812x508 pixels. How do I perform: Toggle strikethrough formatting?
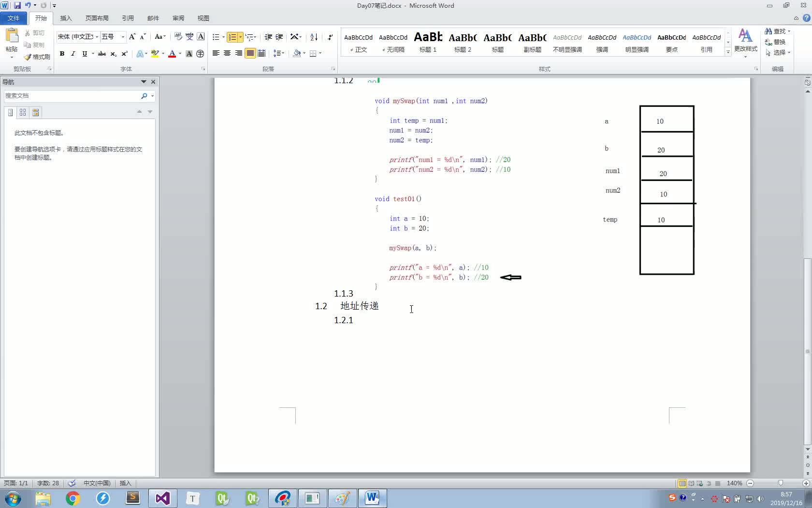(102, 54)
